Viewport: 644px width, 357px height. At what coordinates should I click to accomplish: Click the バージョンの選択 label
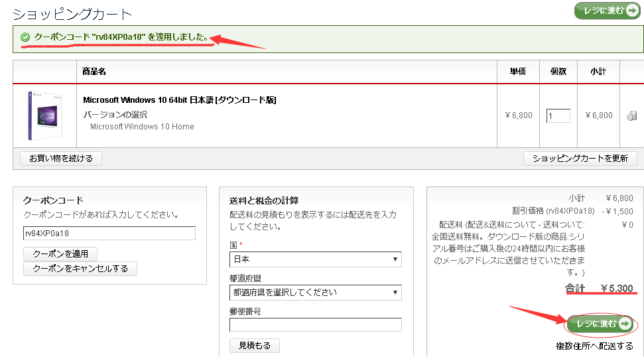[115, 115]
